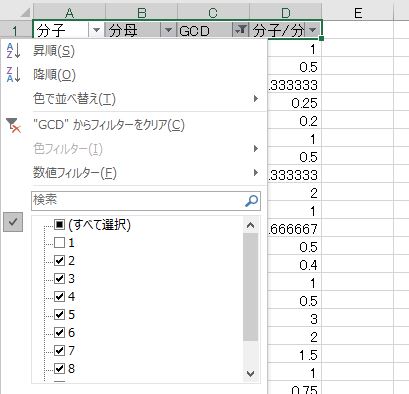Uncheck the value 8 checkbox

(59, 369)
